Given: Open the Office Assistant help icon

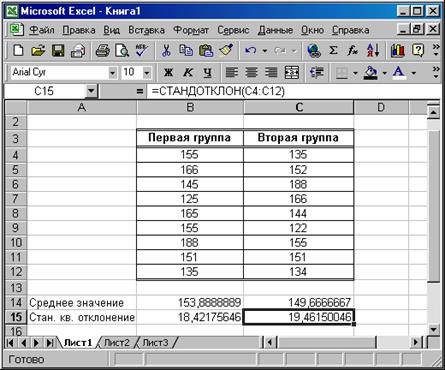Looking at the screenshot, I should [418, 51].
